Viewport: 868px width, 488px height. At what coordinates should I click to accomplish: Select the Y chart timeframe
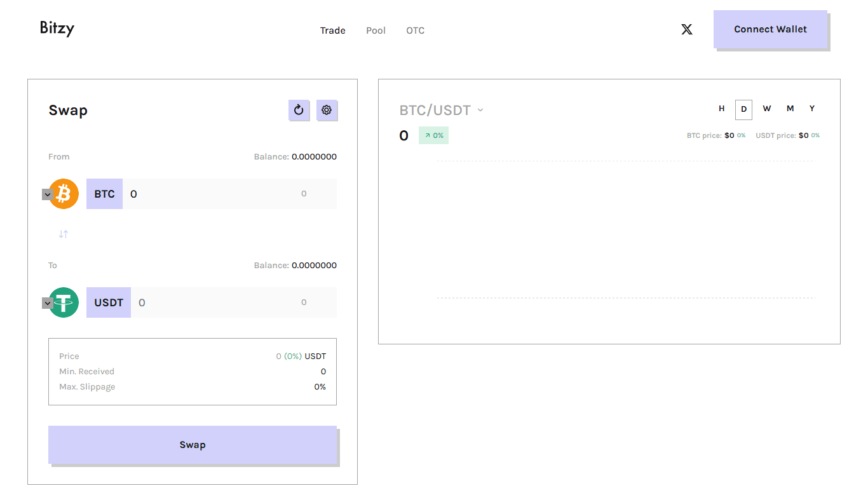click(x=812, y=109)
